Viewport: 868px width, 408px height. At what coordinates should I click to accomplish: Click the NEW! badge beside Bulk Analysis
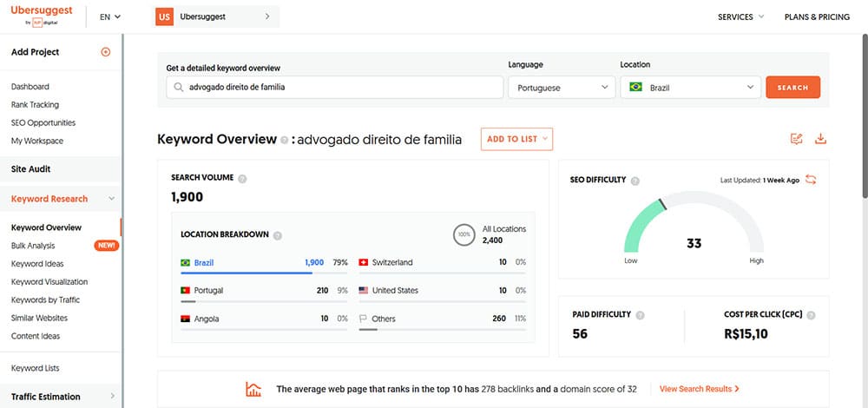tap(106, 246)
